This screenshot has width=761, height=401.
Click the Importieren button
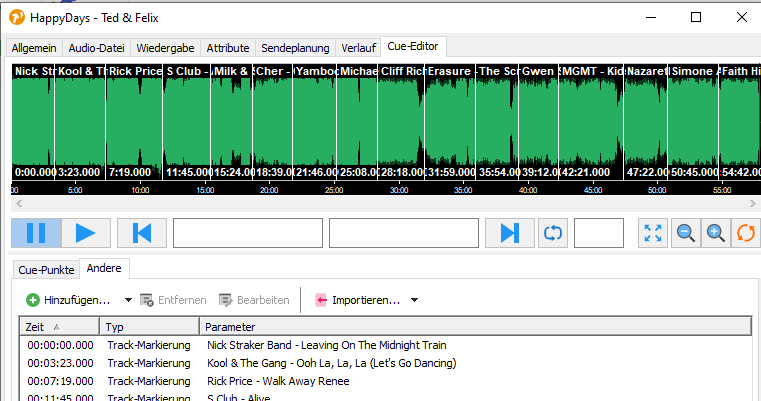click(357, 300)
